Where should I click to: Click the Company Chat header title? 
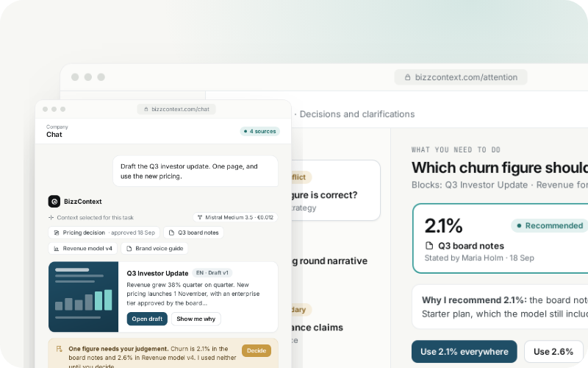(x=54, y=135)
